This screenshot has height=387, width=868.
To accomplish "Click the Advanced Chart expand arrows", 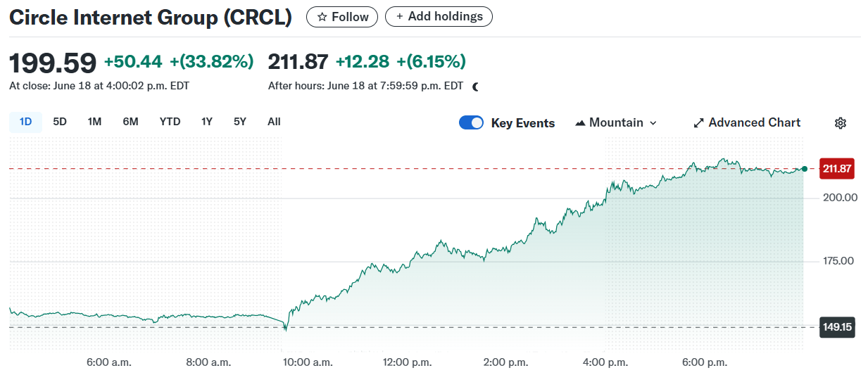I will click(698, 123).
